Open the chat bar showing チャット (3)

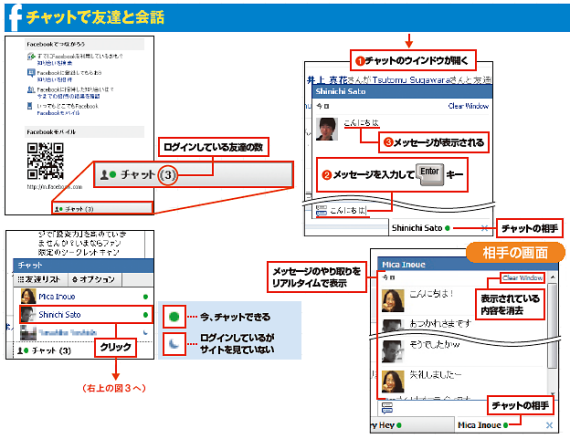[102, 209]
